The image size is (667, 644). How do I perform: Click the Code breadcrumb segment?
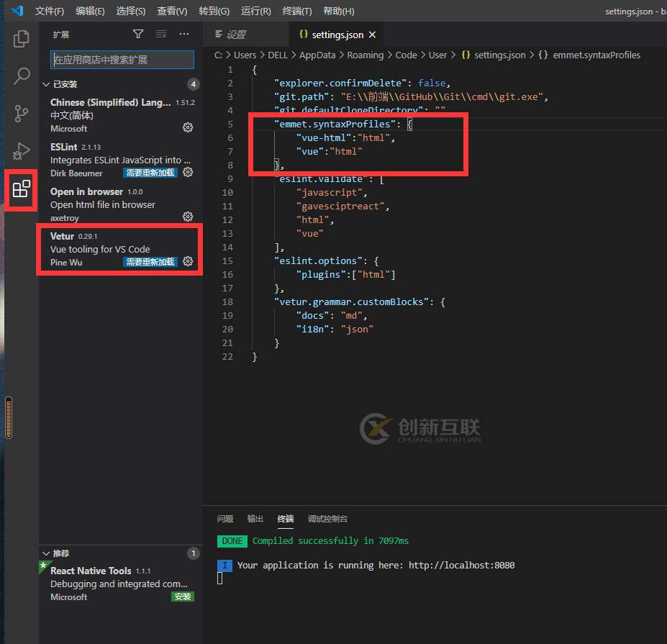click(x=406, y=55)
